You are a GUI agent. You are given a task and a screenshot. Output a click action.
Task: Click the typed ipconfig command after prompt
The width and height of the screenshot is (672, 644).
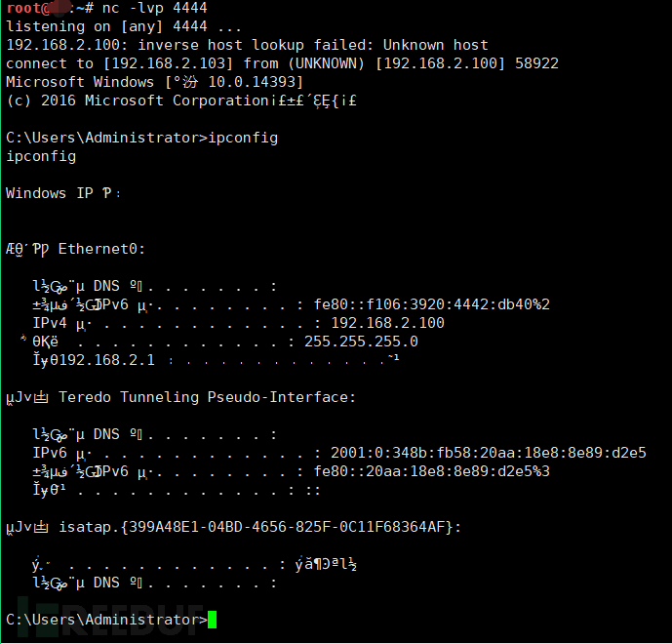[243, 138]
